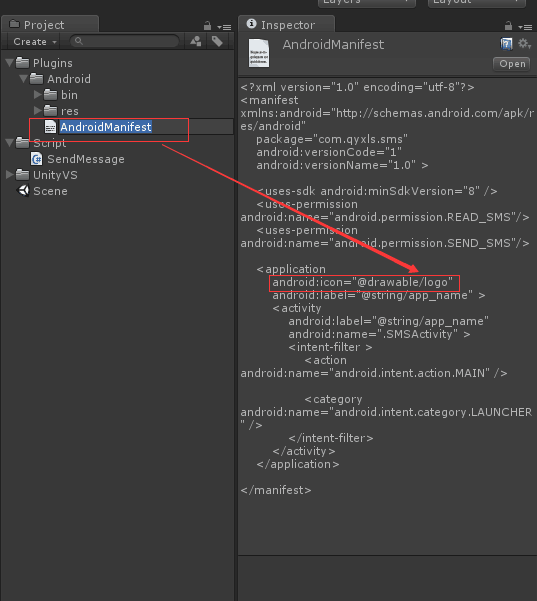Click the res folder icon

(50, 111)
